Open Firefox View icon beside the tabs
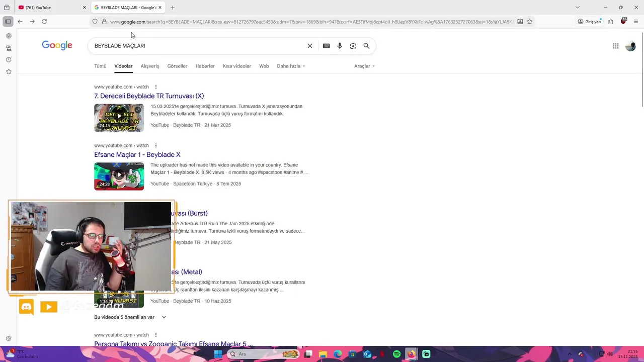Image resolution: width=644 pixels, height=362 pixels. [7, 8]
